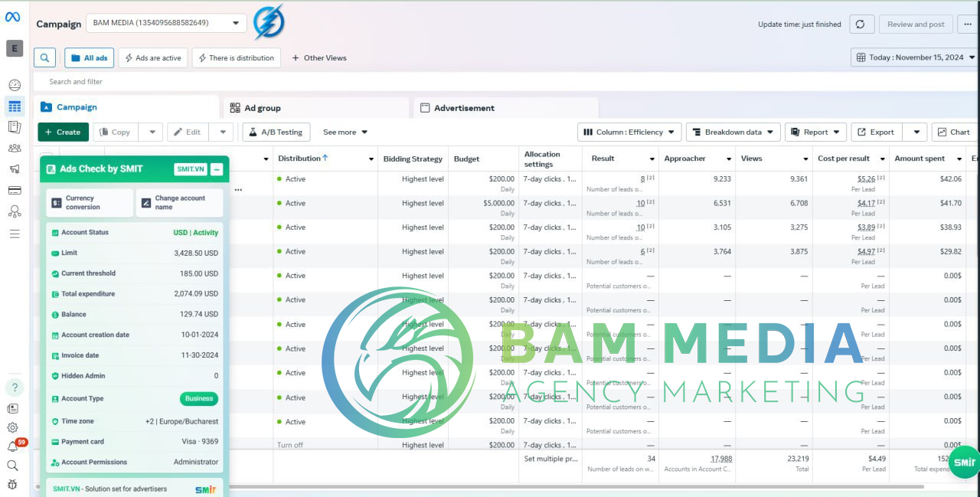Click the refresh update icon
Screen dimensions: 980x497
point(861,25)
